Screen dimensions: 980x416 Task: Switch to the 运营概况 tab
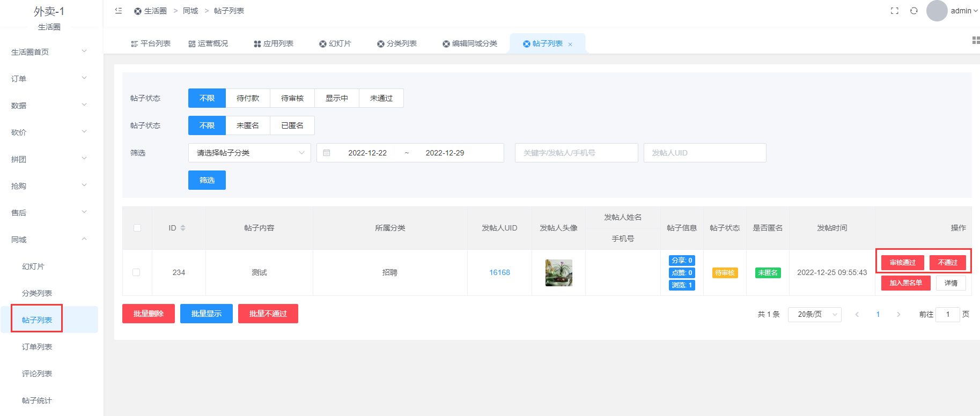tap(208, 43)
